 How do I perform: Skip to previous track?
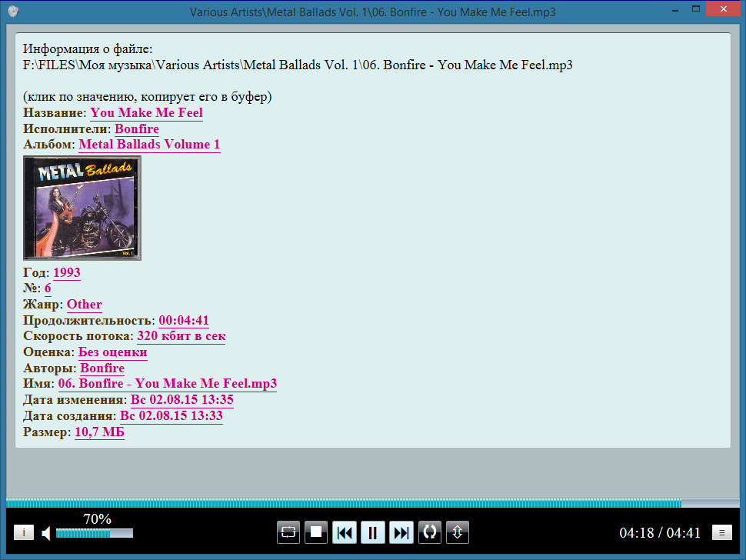[x=345, y=532]
